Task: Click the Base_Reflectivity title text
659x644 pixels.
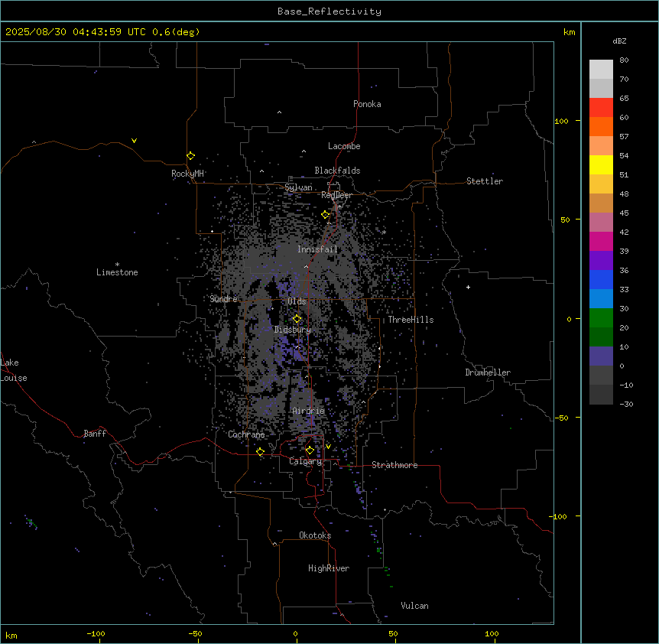Action: point(329,11)
